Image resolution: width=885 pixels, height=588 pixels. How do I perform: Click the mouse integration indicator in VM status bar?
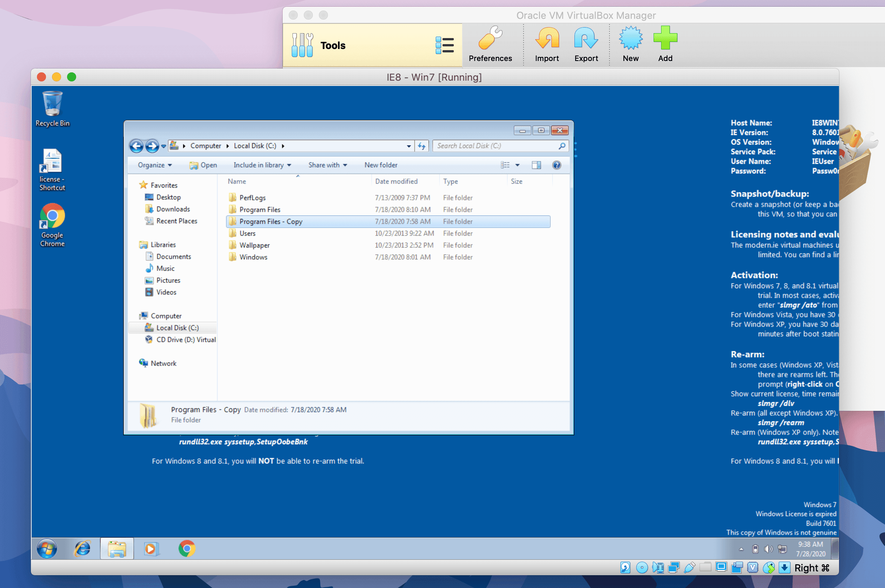click(x=769, y=567)
